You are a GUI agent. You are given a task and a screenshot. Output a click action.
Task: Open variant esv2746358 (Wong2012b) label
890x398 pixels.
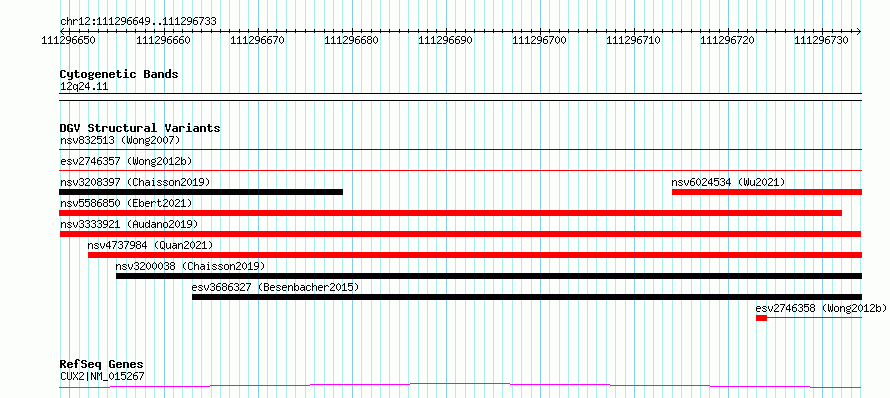(821, 308)
